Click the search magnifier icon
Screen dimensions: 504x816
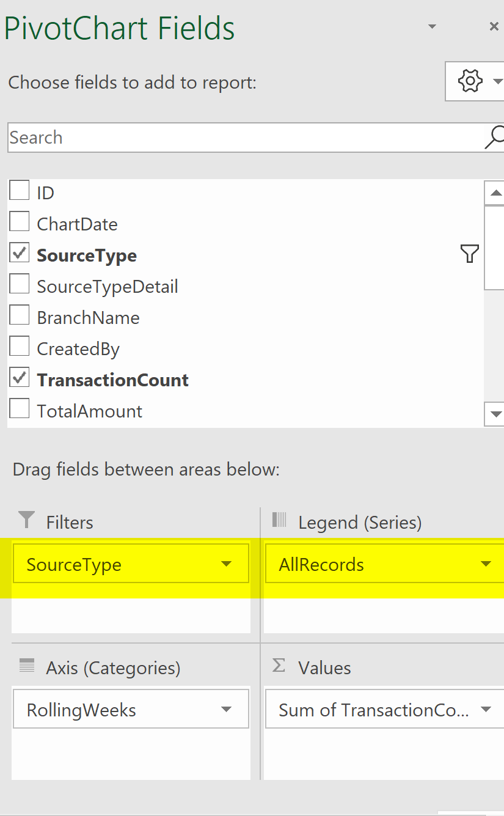(495, 138)
